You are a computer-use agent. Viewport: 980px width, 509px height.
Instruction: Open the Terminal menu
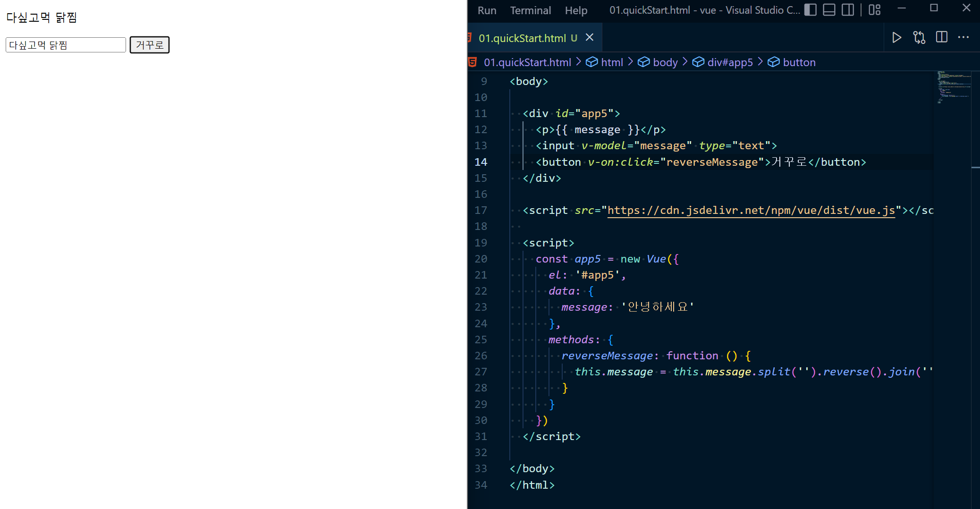pos(530,10)
